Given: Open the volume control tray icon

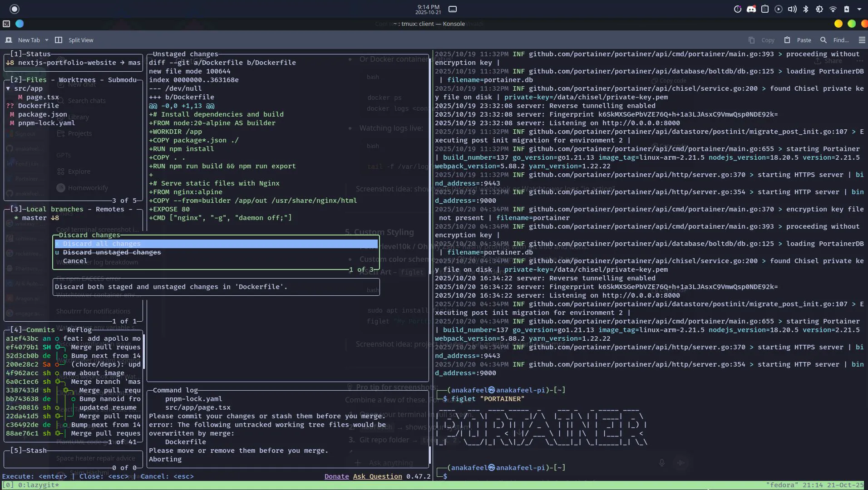Looking at the screenshot, I should click(792, 9).
